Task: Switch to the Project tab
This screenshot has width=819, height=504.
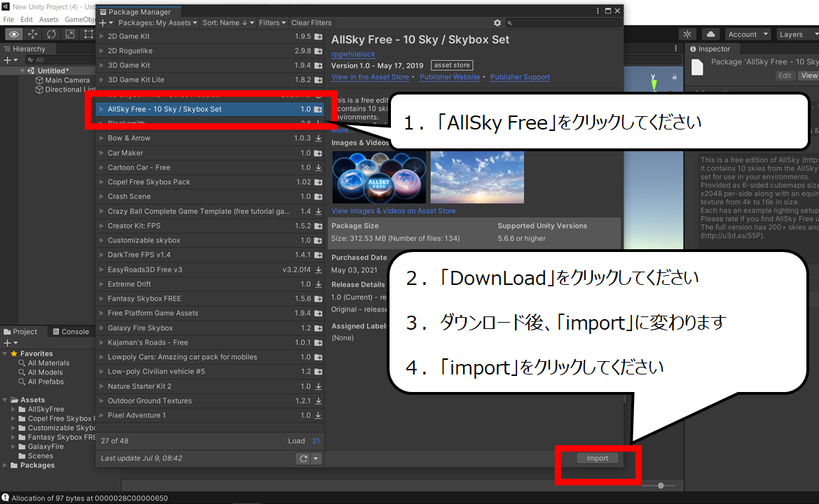Action: pyautogui.click(x=20, y=332)
